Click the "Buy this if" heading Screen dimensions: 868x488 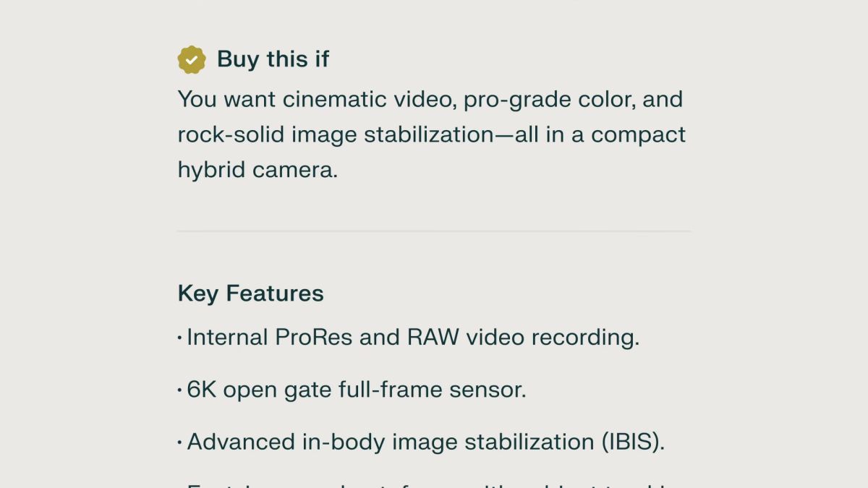[x=273, y=59]
